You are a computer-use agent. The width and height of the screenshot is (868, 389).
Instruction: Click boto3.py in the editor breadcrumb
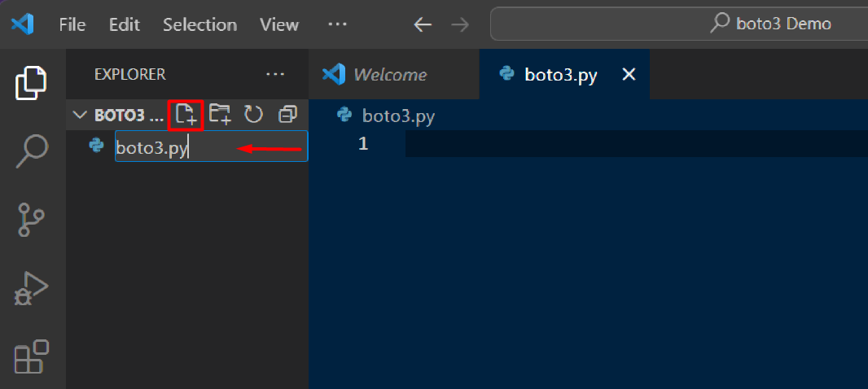398,116
